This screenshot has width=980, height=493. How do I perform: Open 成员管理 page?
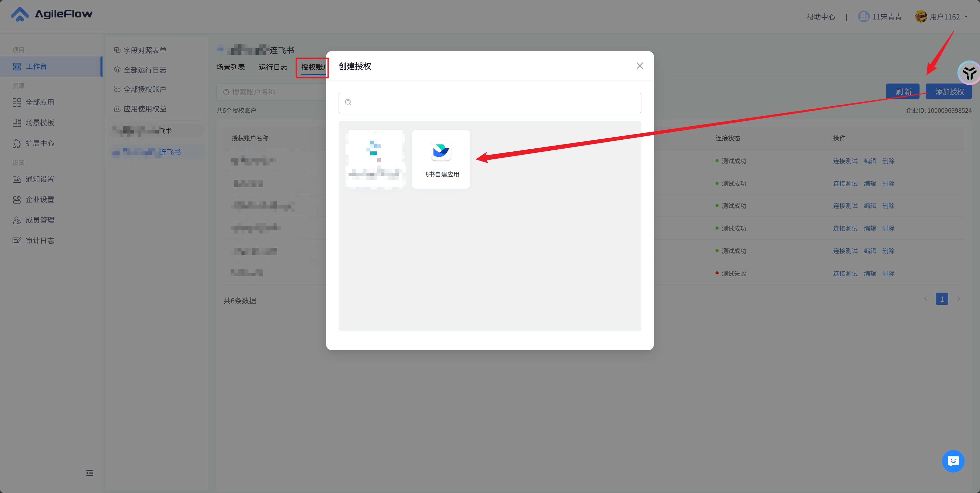[x=39, y=220]
